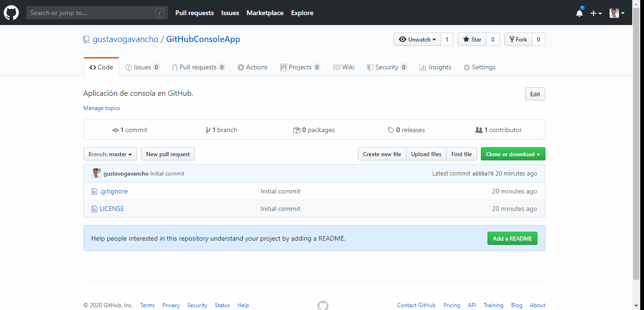Click Edit description button

point(535,94)
